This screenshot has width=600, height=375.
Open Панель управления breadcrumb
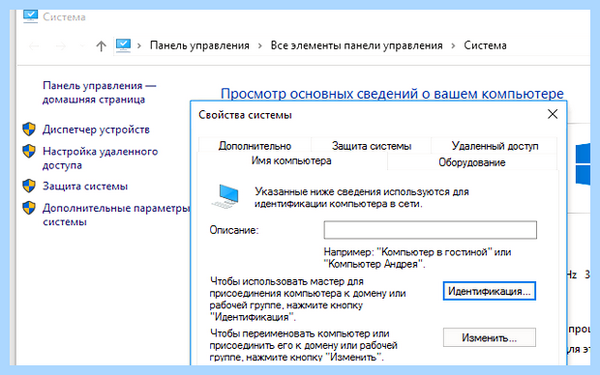click(199, 46)
